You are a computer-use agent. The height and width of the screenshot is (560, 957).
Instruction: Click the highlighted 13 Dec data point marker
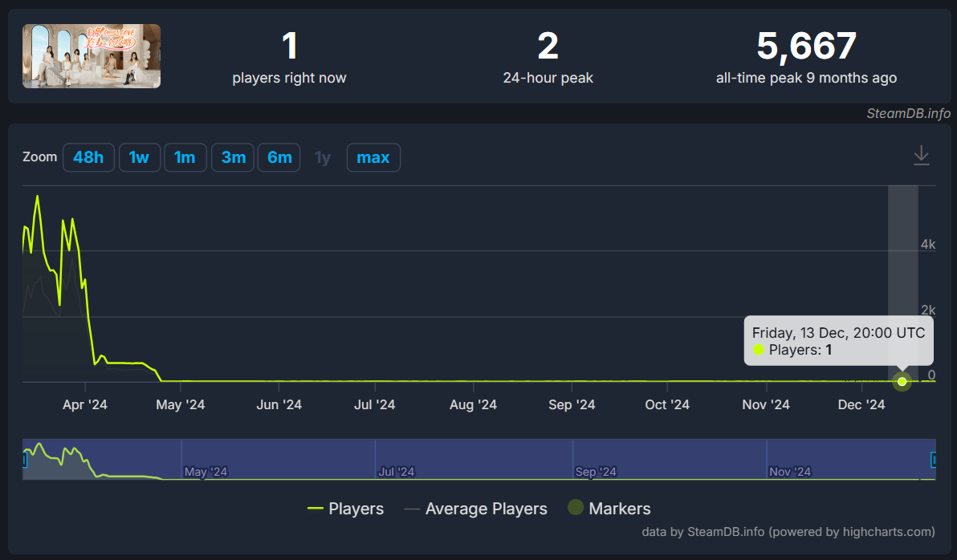click(902, 382)
